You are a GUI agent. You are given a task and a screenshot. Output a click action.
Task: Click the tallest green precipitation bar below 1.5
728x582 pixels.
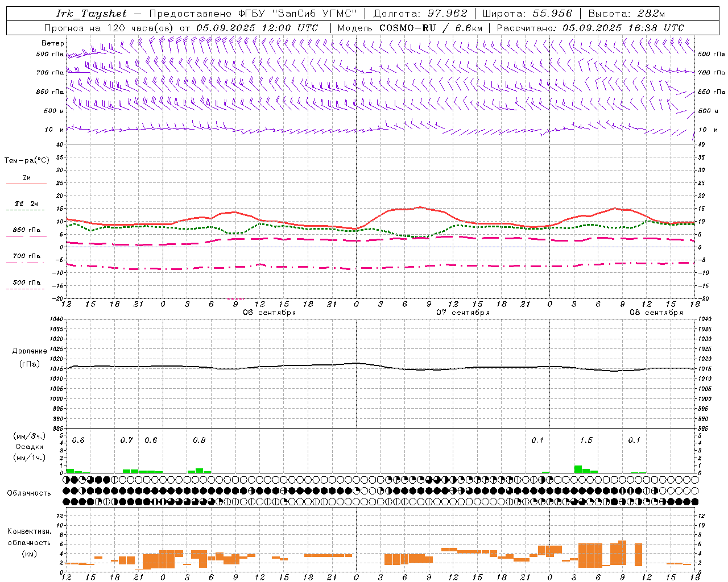click(x=578, y=469)
